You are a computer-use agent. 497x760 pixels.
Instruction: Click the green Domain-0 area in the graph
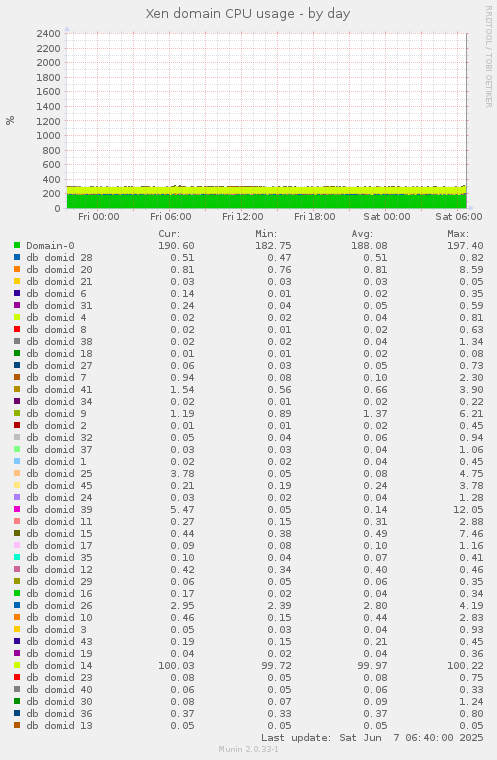pyautogui.click(x=267, y=202)
